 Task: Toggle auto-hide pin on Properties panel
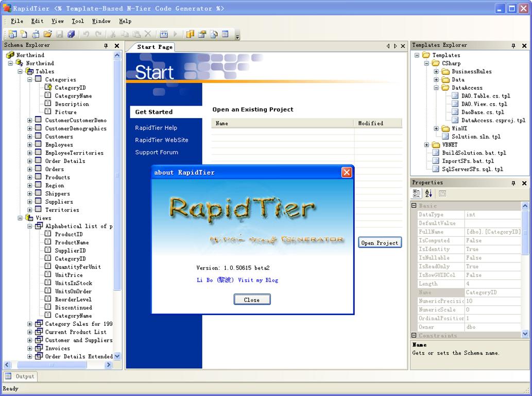coord(513,183)
